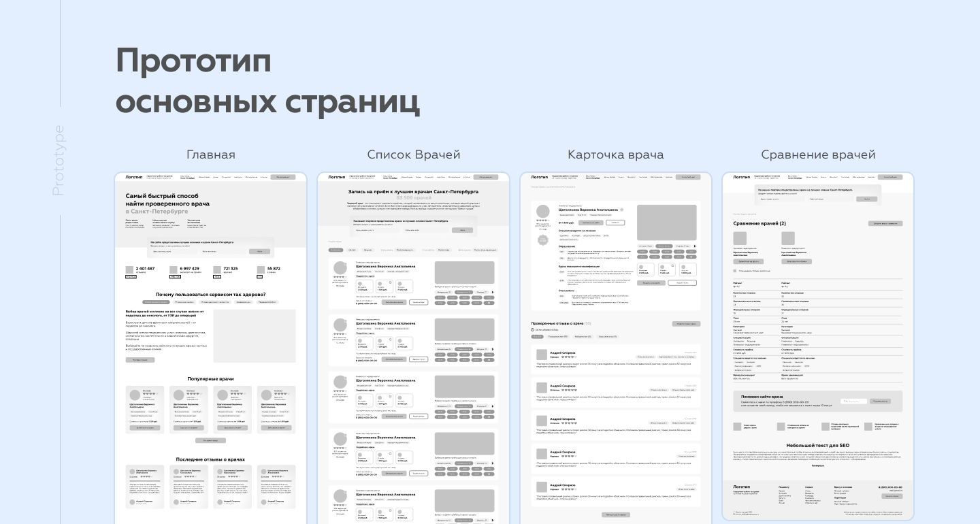Click the outlined button beside the От 1 500 руб. price

(615, 223)
